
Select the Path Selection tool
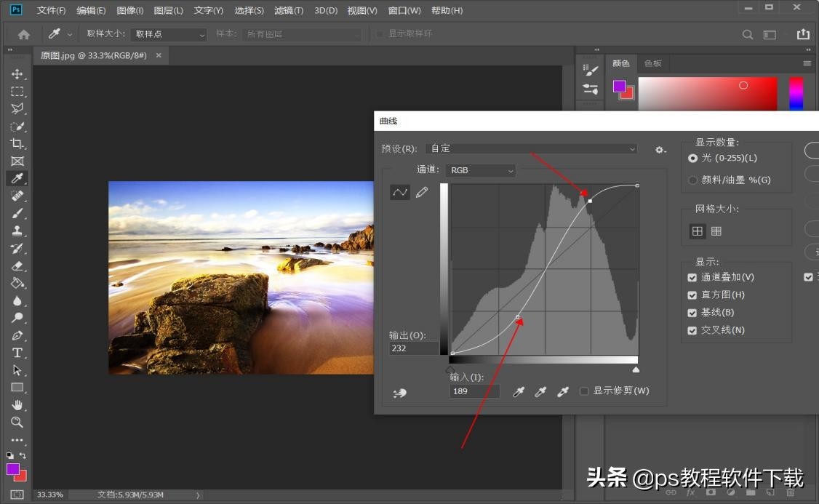tap(17, 369)
